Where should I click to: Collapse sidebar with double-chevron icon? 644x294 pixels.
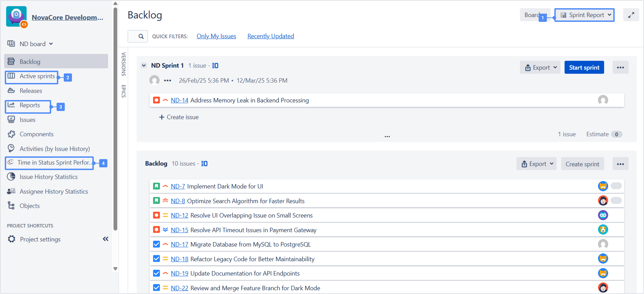pos(106,239)
